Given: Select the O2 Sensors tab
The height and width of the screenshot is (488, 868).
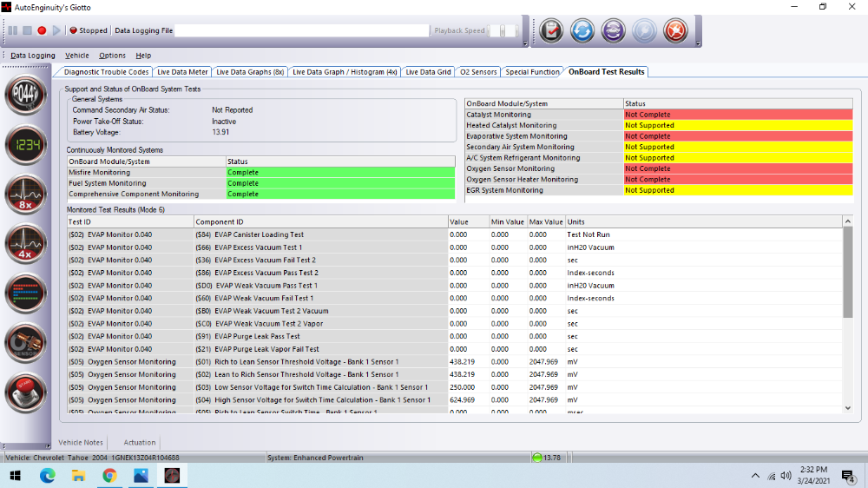Looking at the screenshot, I should [478, 72].
